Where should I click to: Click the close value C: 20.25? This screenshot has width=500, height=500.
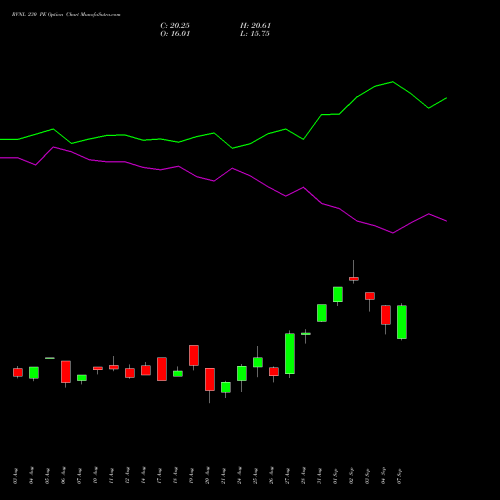(x=175, y=26)
